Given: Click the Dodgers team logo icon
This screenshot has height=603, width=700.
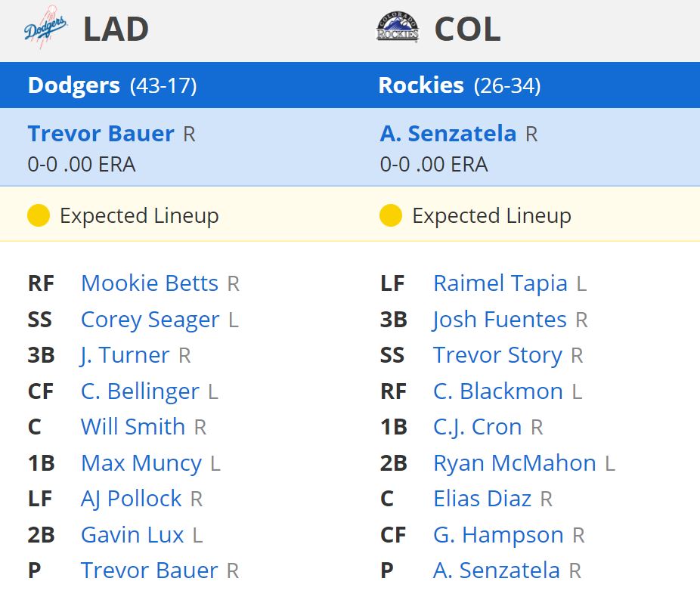Looking at the screenshot, I should [45, 28].
